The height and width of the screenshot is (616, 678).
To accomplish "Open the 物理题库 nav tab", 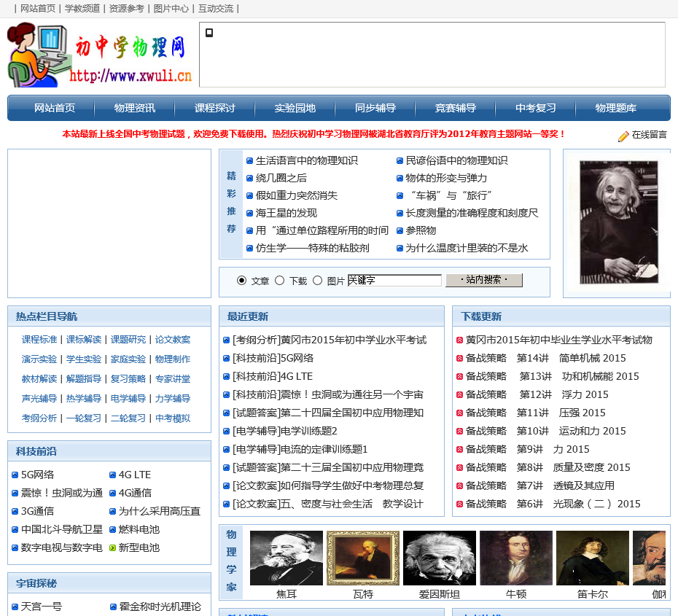I will pyautogui.click(x=616, y=108).
